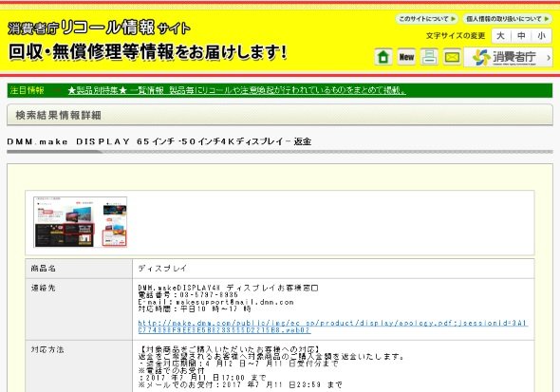Open the New items icon

coord(406,57)
